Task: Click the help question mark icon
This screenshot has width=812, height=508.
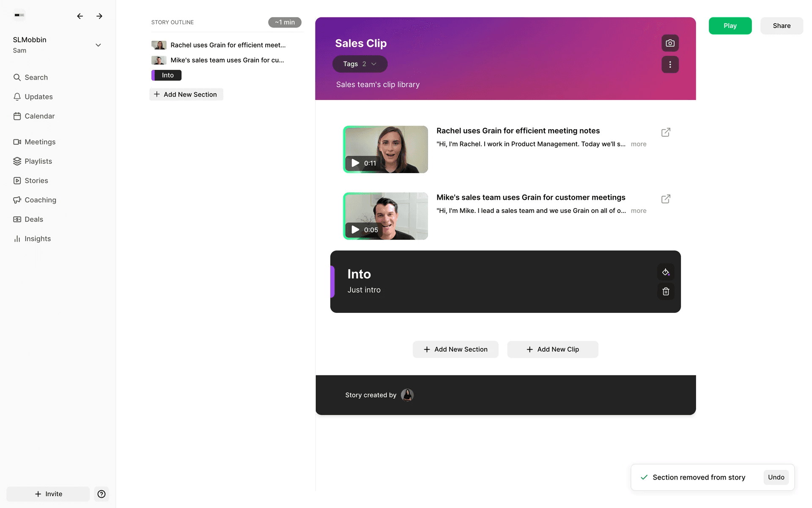Action: [101, 494]
